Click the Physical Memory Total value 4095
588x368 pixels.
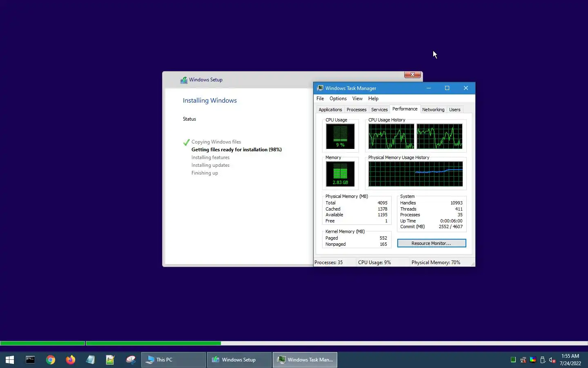(x=382, y=203)
